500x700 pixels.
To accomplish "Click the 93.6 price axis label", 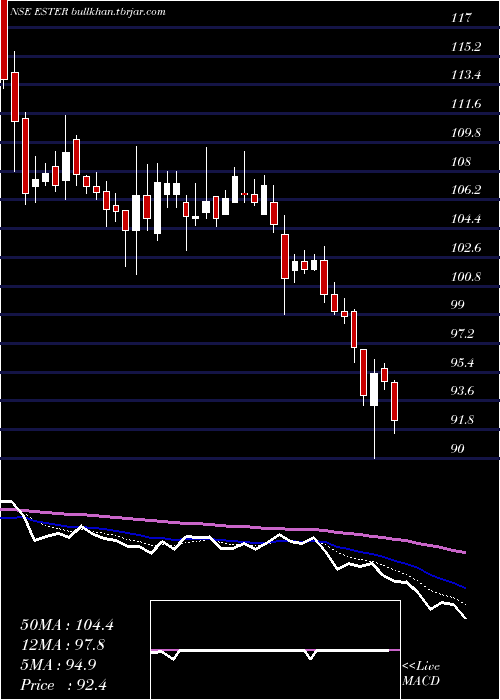I will (x=463, y=391).
